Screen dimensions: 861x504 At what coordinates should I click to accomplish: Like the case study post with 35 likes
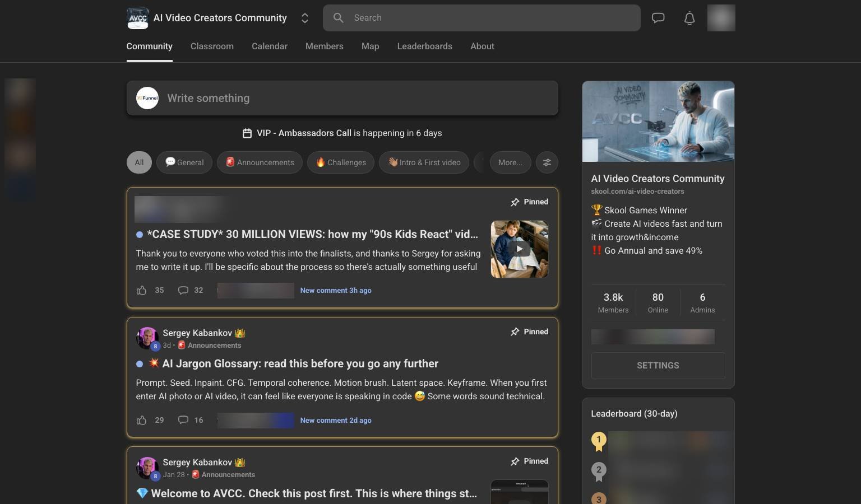[141, 290]
